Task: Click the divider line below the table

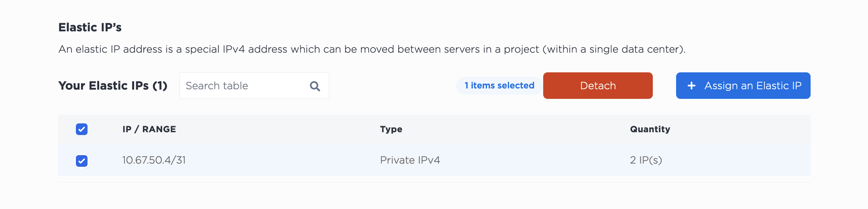Action: click(434, 182)
